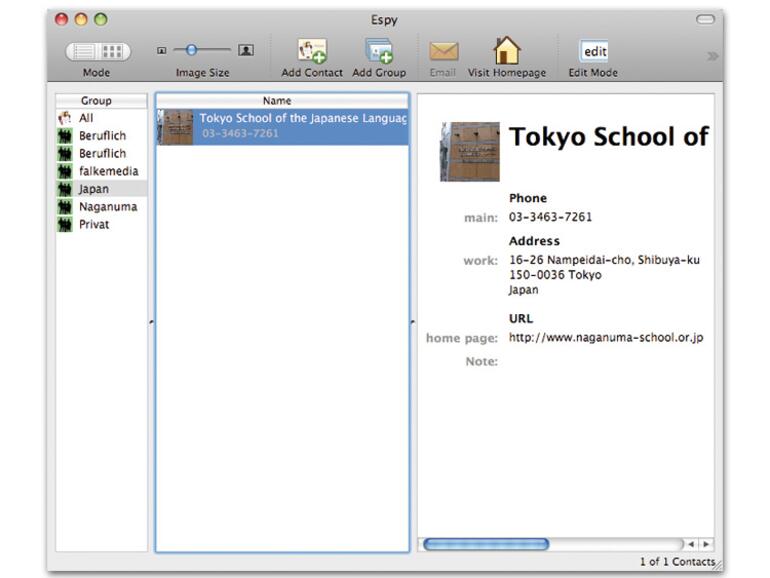Click the Group column header
Viewport: 770px width, 578px height.
[x=96, y=101]
